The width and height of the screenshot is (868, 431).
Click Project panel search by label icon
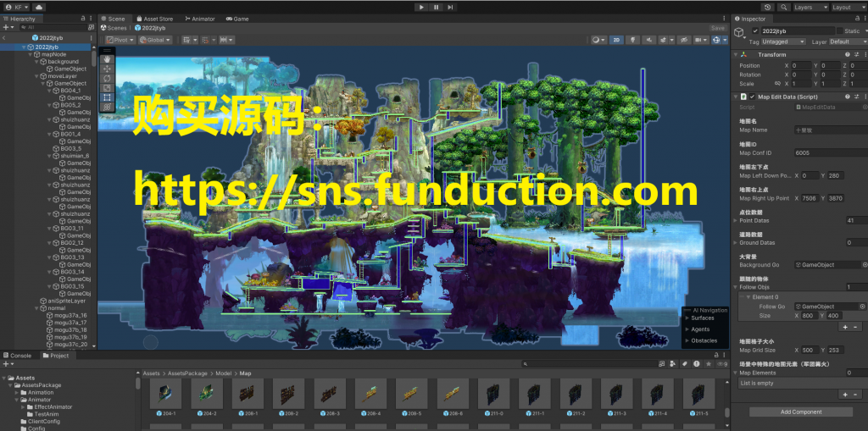click(684, 364)
